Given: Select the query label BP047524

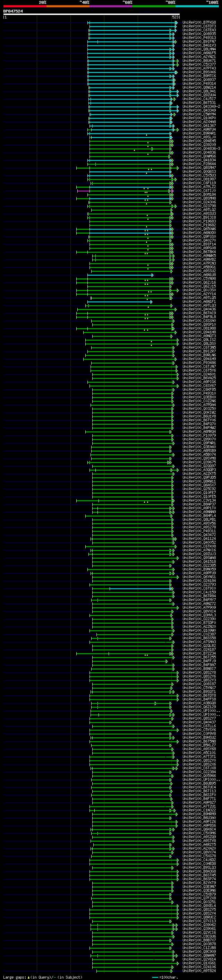Looking at the screenshot, I should tap(13, 11).
